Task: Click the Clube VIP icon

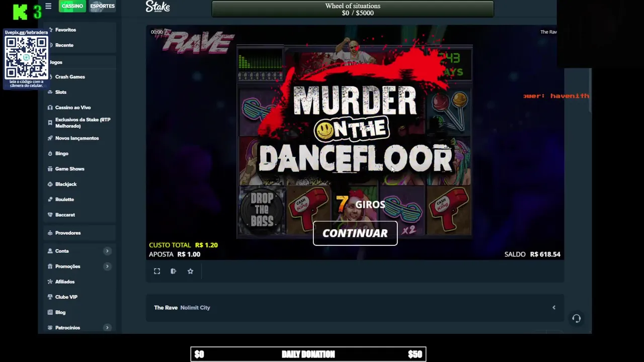Action: point(50,297)
